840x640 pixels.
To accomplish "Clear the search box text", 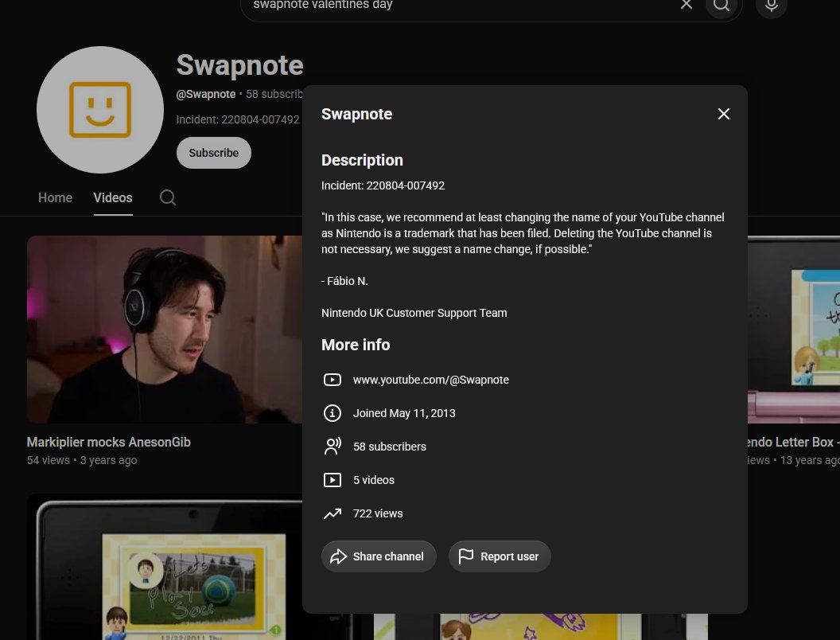I will (x=686, y=5).
